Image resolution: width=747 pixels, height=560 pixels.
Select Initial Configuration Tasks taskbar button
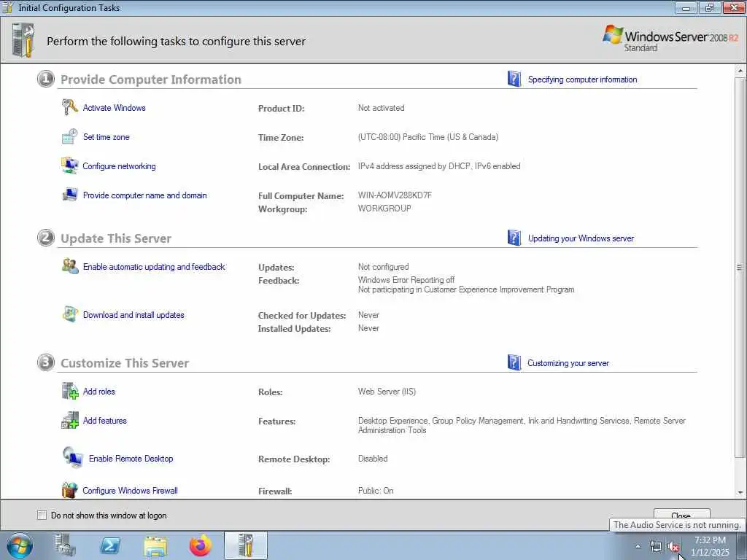point(246,545)
